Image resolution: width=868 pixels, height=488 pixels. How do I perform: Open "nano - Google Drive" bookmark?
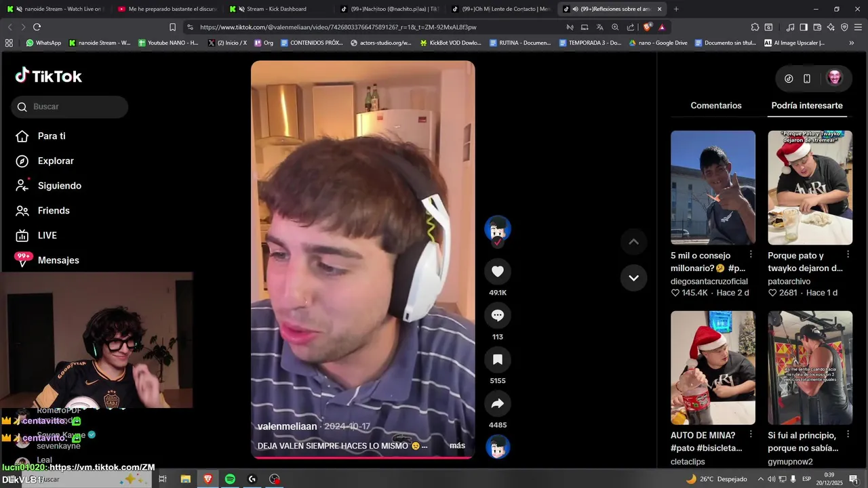(658, 43)
